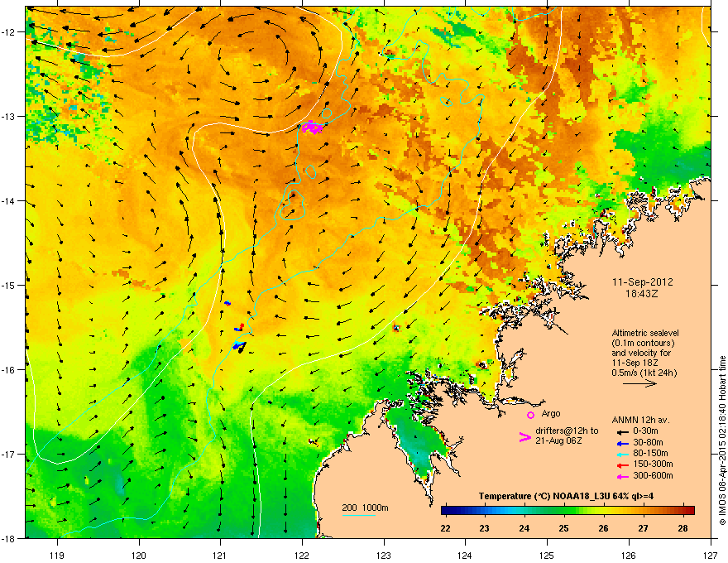
Task: Click the longitude axis label '119'
Action: click(x=57, y=555)
